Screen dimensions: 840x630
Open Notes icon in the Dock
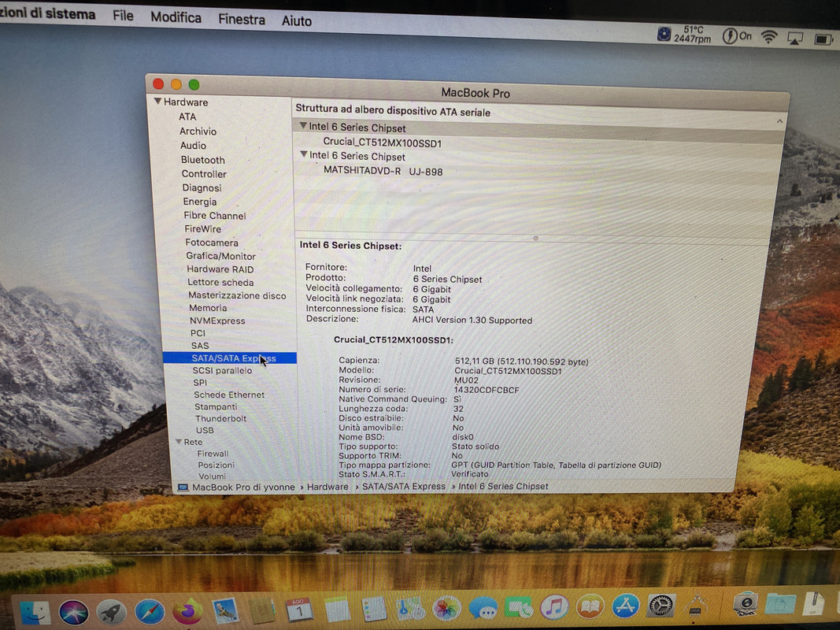click(337, 610)
